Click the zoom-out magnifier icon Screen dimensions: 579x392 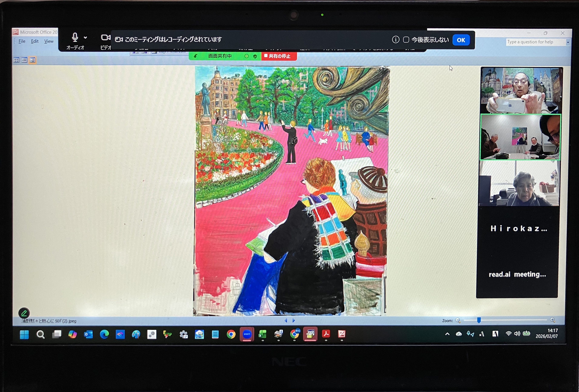point(458,320)
